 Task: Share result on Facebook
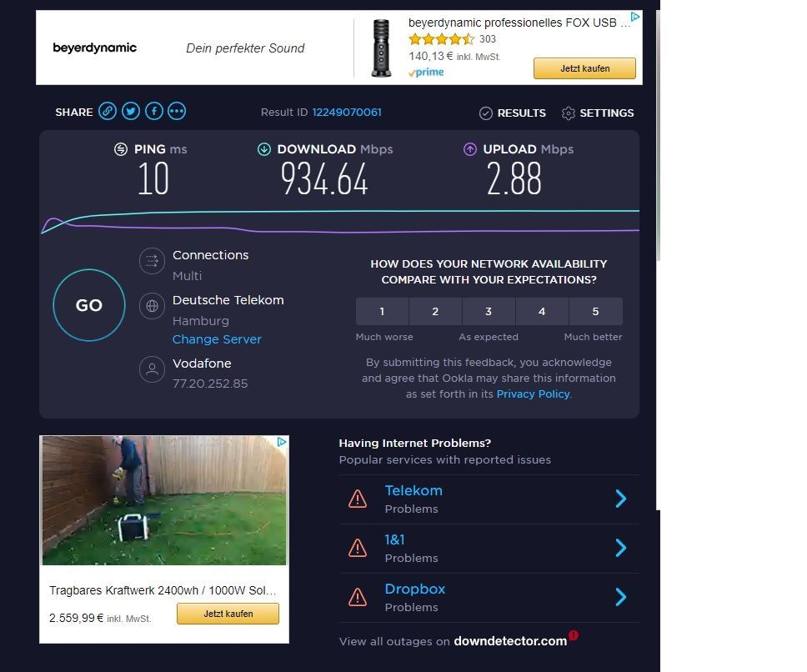(x=154, y=111)
